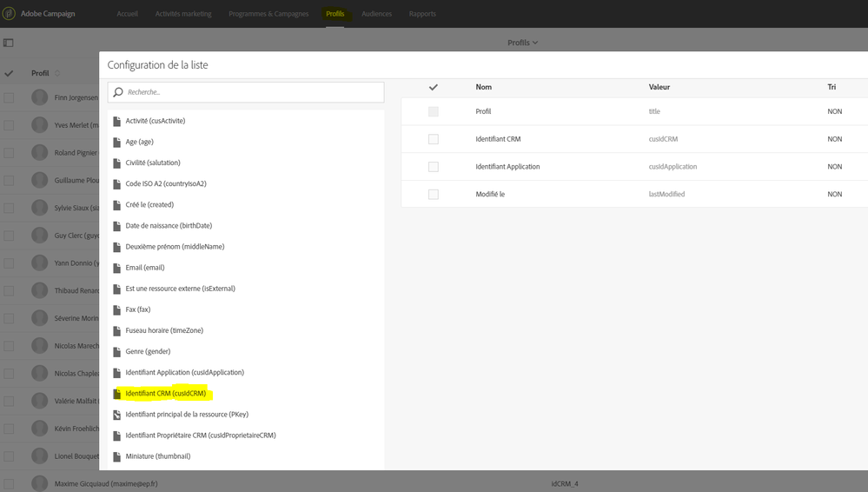The height and width of the screenshot is (492, 868).
Task: Click file icon beside Miniature (thumbnail)
Action: click(x=117, y=456)
